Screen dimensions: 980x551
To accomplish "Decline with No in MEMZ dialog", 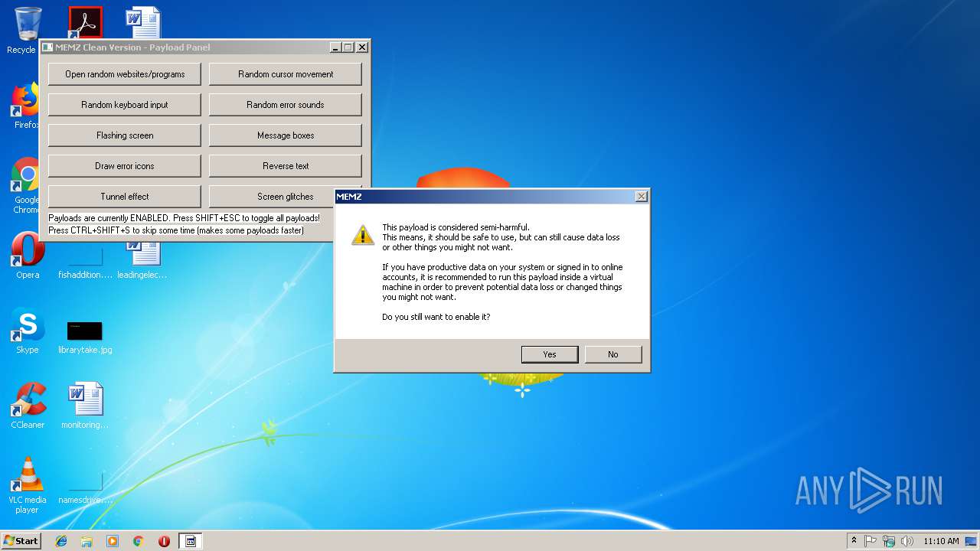I will (x=613, y=354).
